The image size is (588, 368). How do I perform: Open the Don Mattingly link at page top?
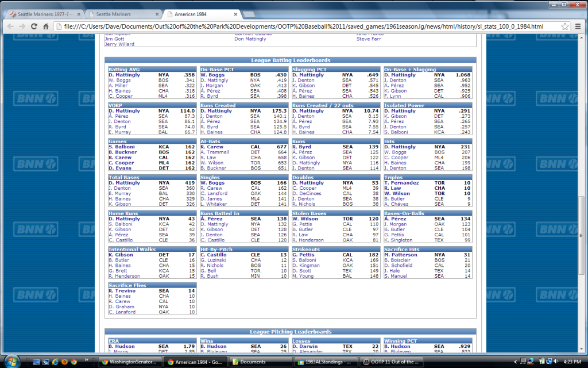[x=250, y=39]
